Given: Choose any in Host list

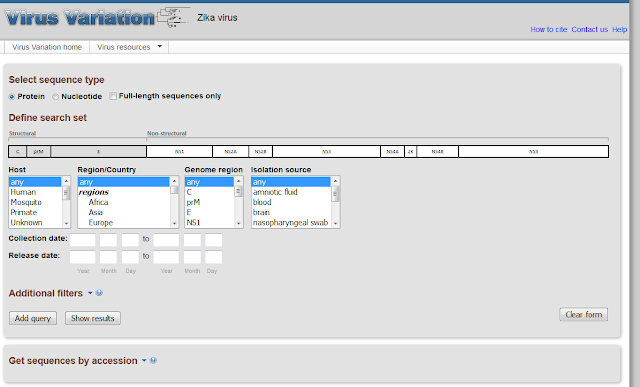Looking at the screenshot, I should [x=35, y=182].
